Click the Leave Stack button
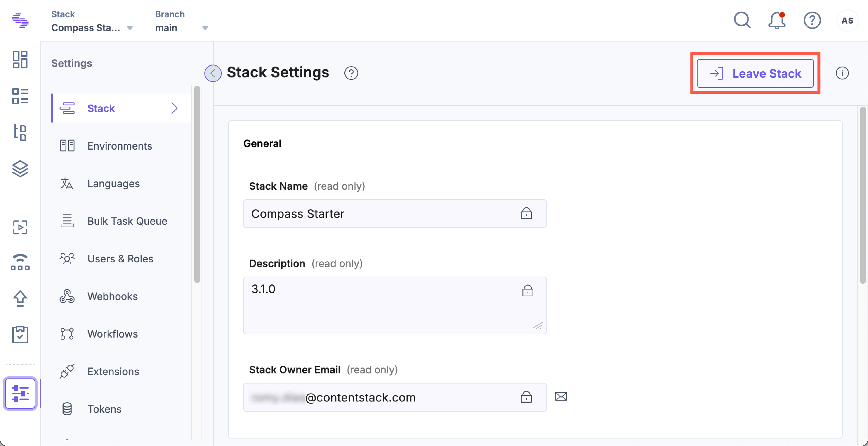Image resolution: width=868 pixels, height=446 pixels. tap(755, 73)
